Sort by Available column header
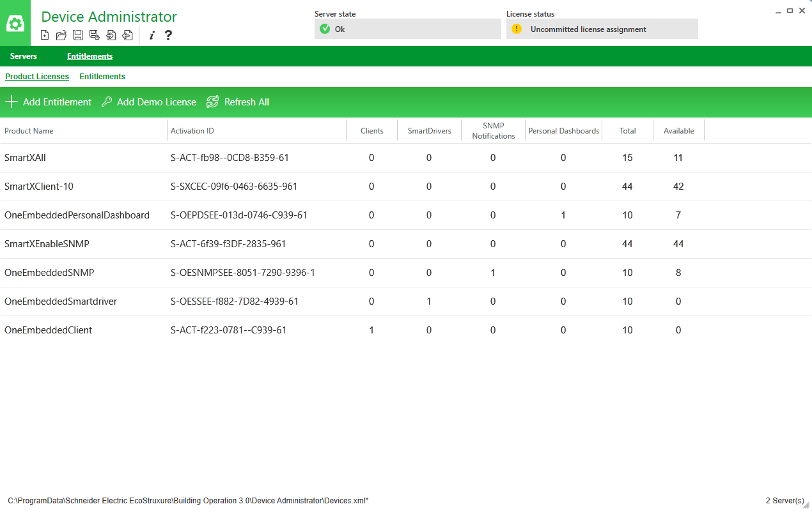The height and width of the screenshot is (511, 812). [x=679, y=131]
